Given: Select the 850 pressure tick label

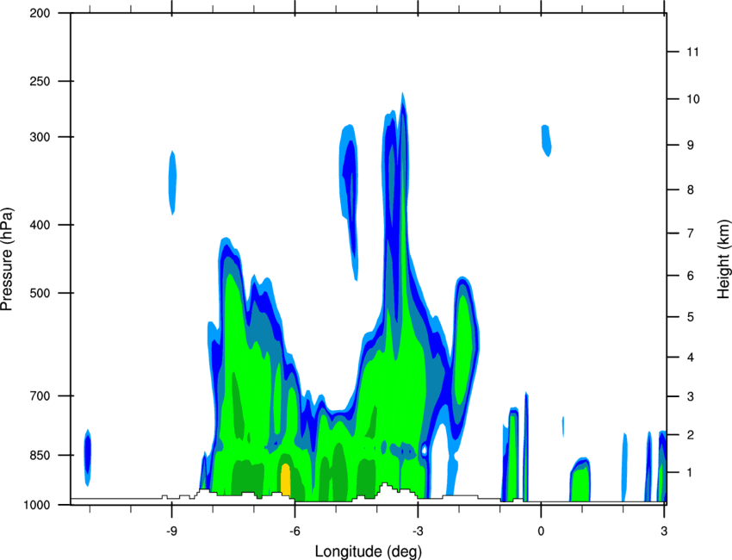Looking at the screenshot, I should [x=40, y=455].
